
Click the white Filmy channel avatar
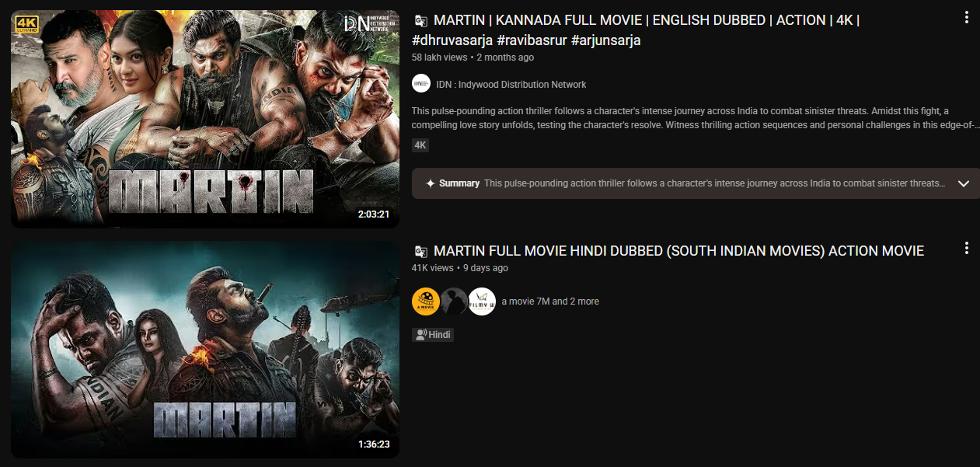coord(482,301)
